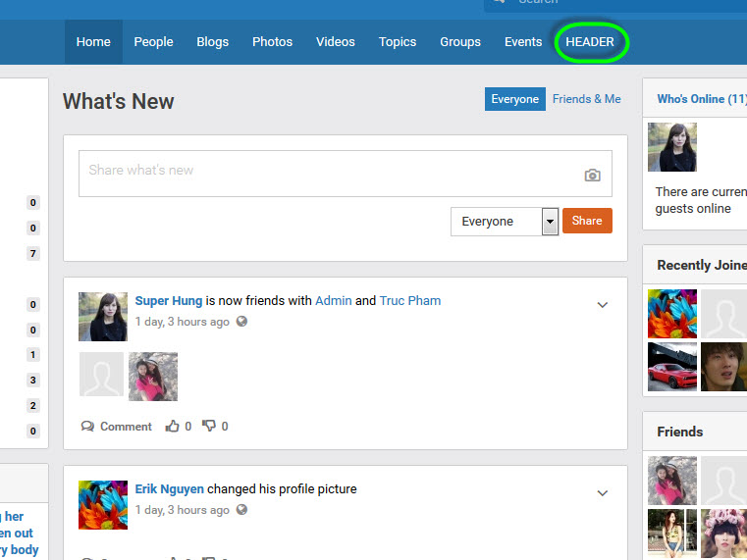Expand options chevron on Super Hung post
747x560 pixels.
pyautogui.click(x=603, y=305)
